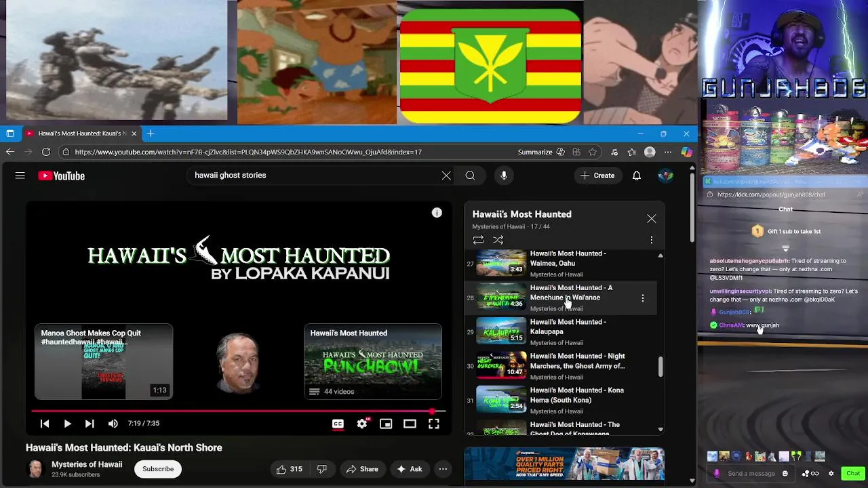The height and width of the screenshot is (488, 868).
Task: Toggle closed captions CC
Action: (x=338, y=424)
